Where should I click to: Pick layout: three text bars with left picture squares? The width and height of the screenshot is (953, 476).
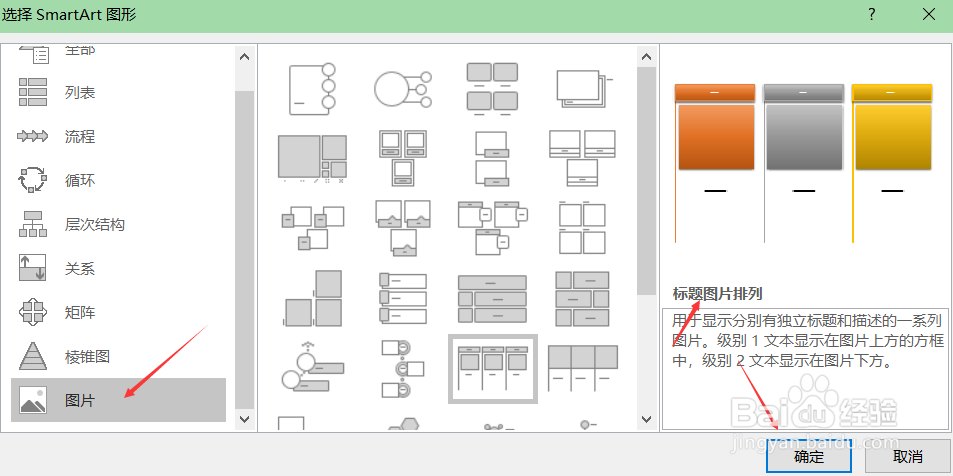402,297
